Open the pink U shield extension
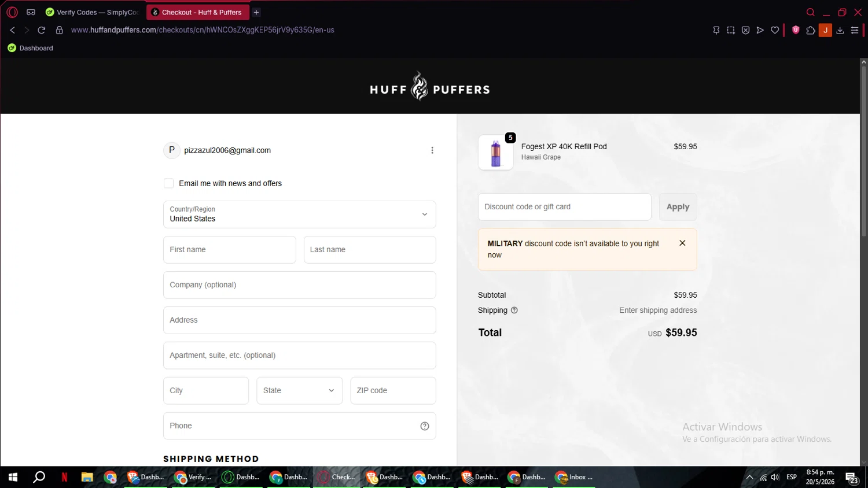This screenshot has height=488, width=868. coord(796,30)
